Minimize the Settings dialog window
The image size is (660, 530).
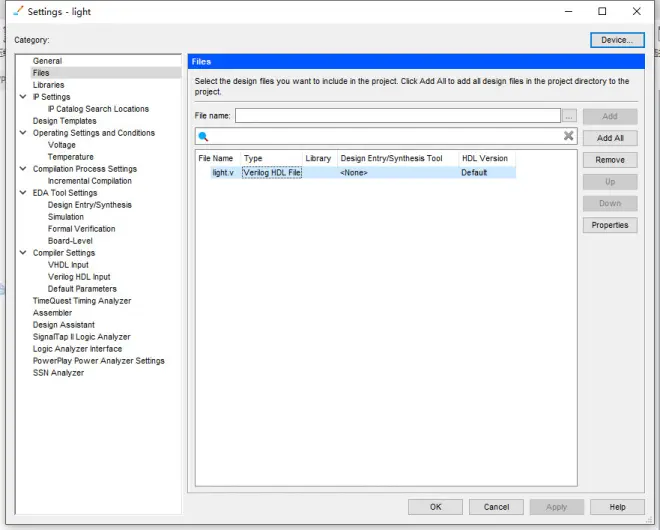pyautogui.click(x=569, y=11)
